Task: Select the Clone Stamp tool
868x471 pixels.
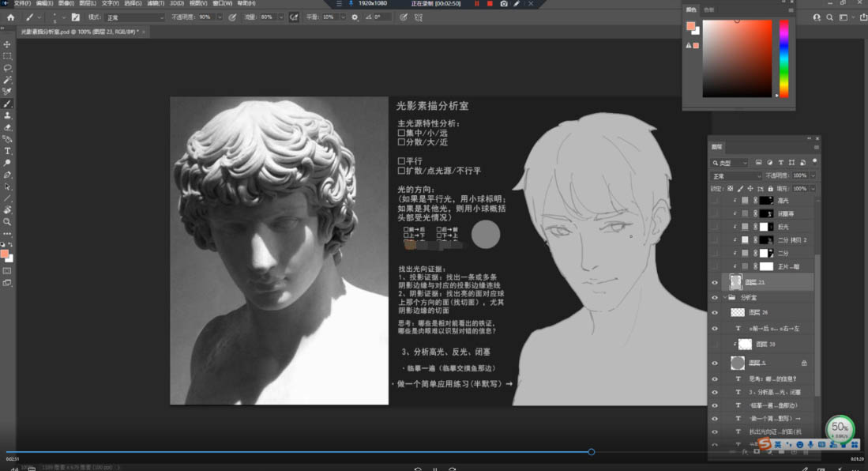Action: click(x=7, y=115)
